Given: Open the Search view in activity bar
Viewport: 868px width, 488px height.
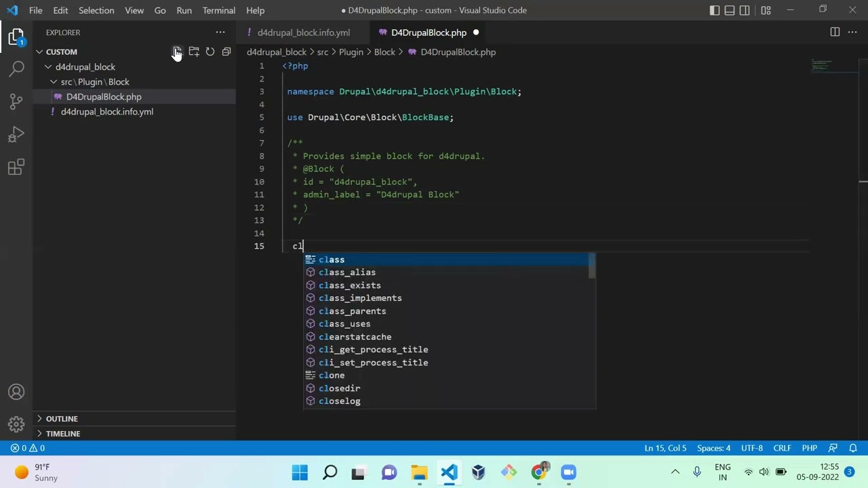Looking at the screenshot, I should (x=16, y=68).
